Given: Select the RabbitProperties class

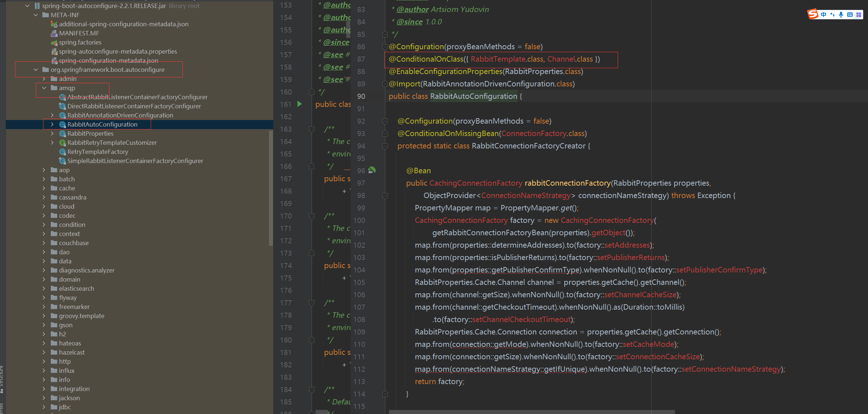Looking at the screenshot, I should coord(90,134).
